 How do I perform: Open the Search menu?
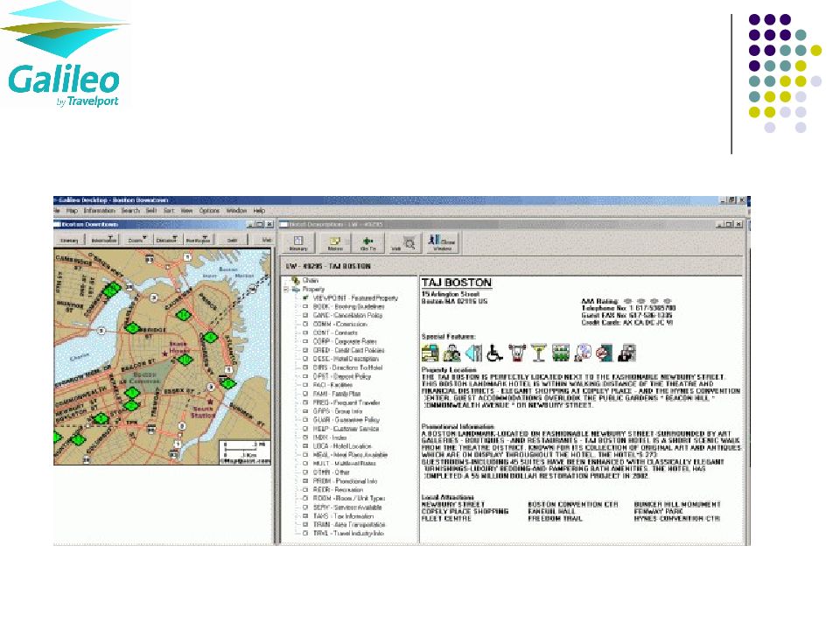(x=130, y=211)
